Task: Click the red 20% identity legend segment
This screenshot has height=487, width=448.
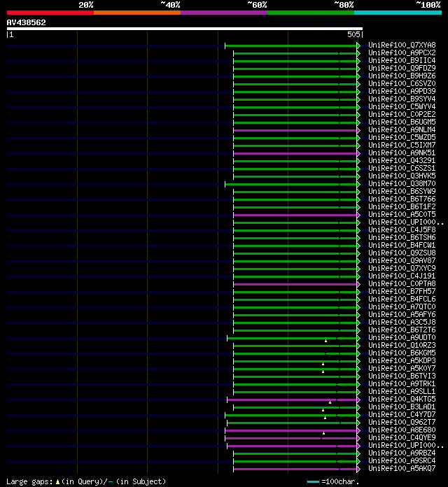Action: [x=50, y=13]
